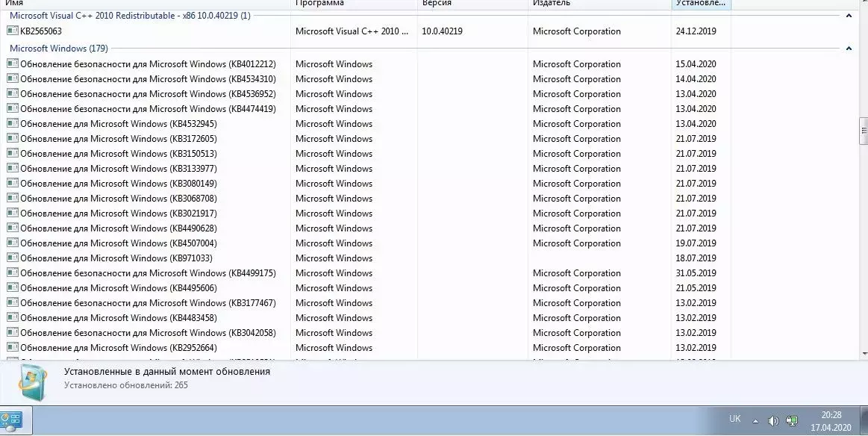Click the Издатель column header

click(x=599, y=3)
